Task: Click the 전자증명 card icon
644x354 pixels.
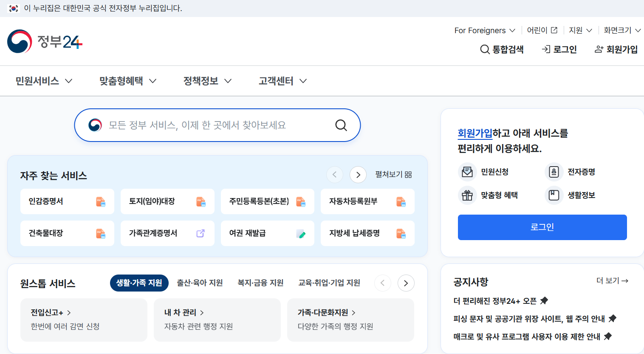Action: (554, 172)
